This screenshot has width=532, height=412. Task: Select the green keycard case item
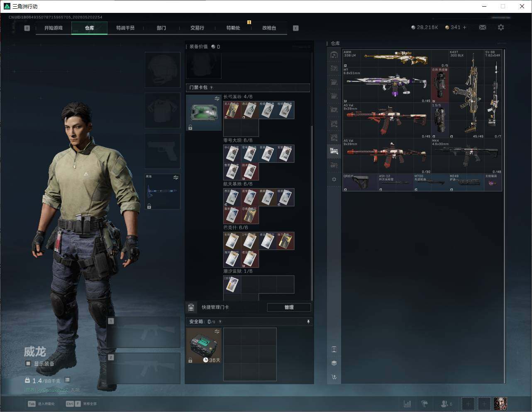coord(203,113)
